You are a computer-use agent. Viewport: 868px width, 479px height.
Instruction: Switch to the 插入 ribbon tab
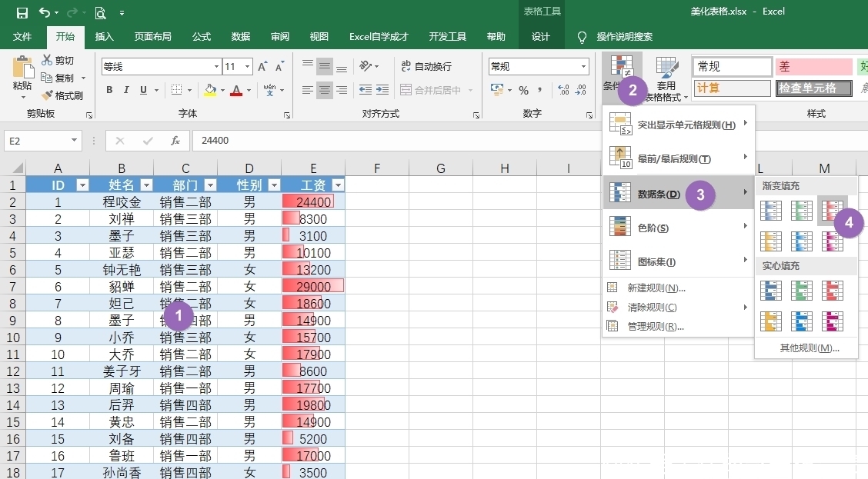pyautogui.click(x=105, y=36)
